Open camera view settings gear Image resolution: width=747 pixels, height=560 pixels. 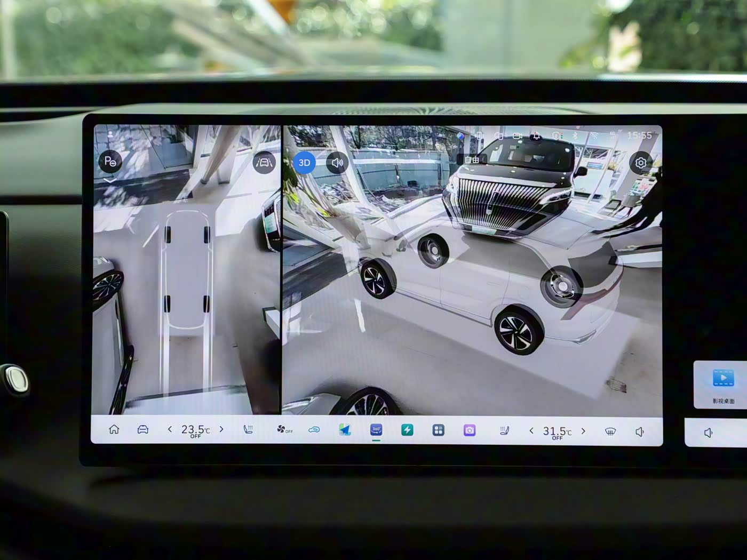(x=640, y=163)
